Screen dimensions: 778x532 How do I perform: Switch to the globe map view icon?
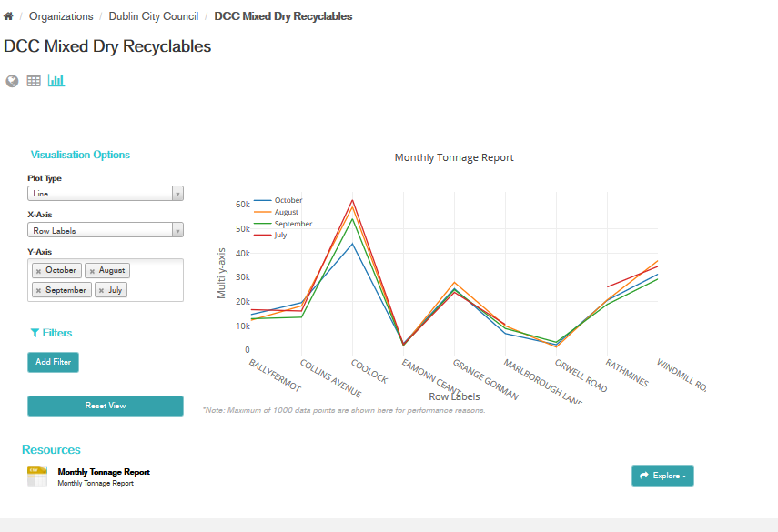click(x=12, y=81)
